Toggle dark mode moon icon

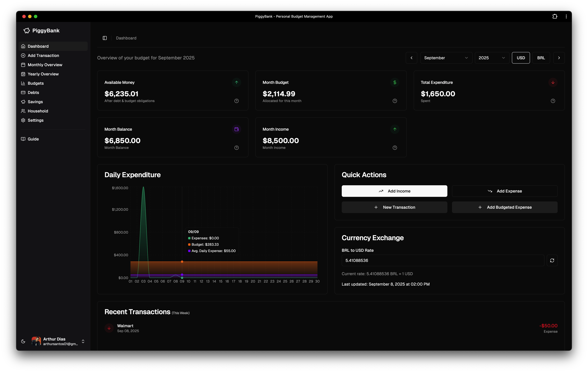point(23,341)
